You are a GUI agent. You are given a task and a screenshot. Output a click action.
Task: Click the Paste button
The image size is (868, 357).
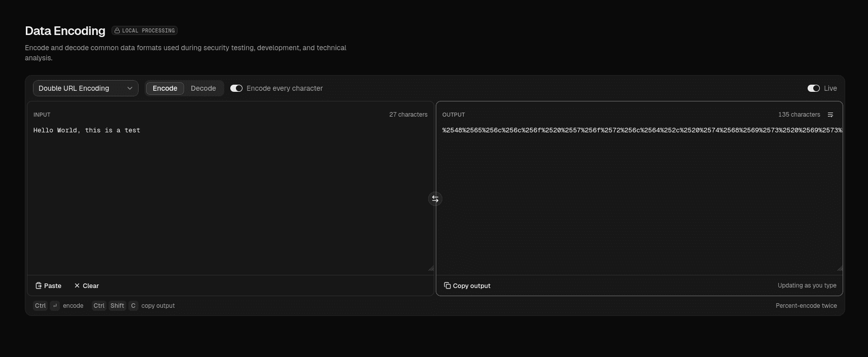pyautogui.click(x=48, y=285)
